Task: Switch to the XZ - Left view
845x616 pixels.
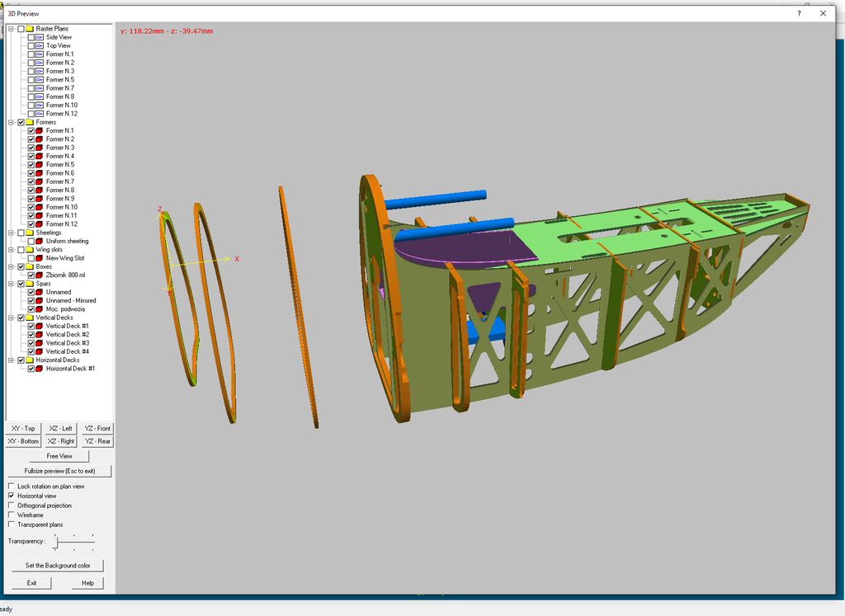Action: point(59,428)
